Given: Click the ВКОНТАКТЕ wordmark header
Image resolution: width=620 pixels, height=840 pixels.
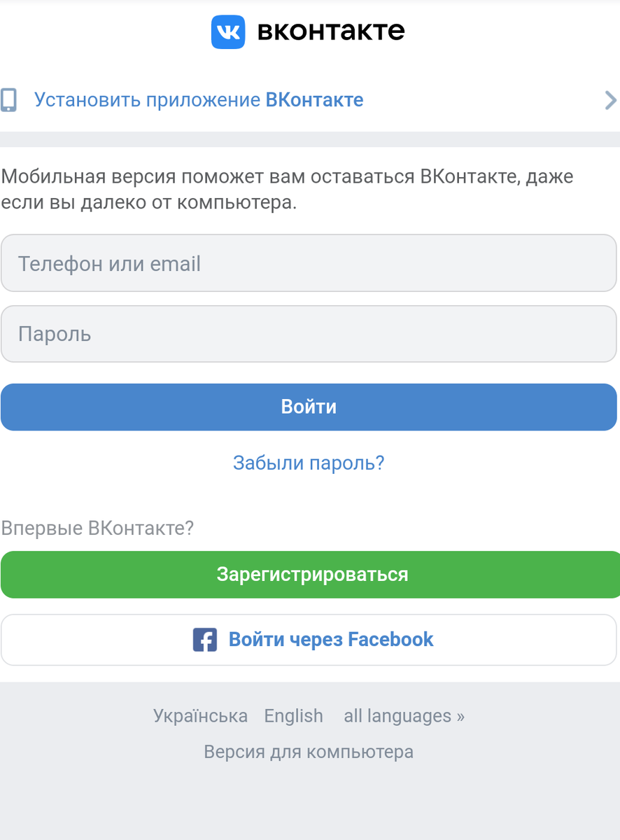Looking at the screenshot, I should 332,30.
